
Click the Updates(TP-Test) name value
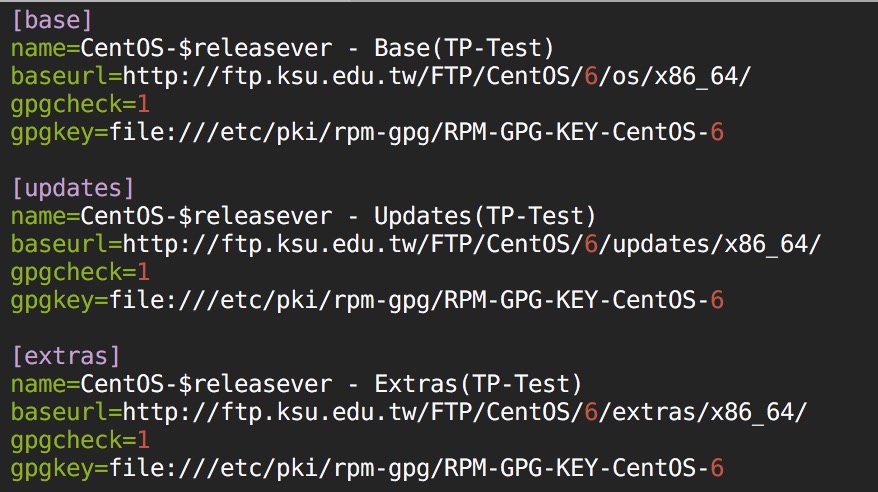[x=485, y=217]
